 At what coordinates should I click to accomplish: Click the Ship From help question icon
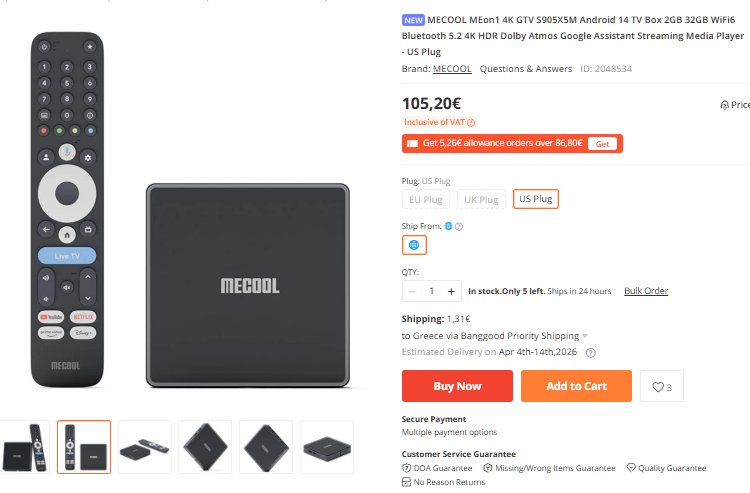459,226
